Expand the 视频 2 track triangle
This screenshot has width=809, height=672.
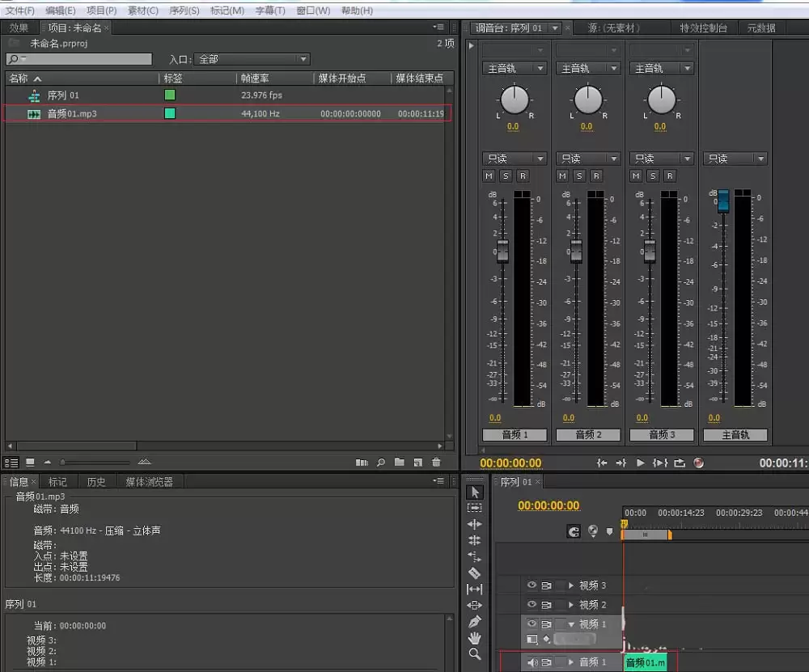point(571,605)
